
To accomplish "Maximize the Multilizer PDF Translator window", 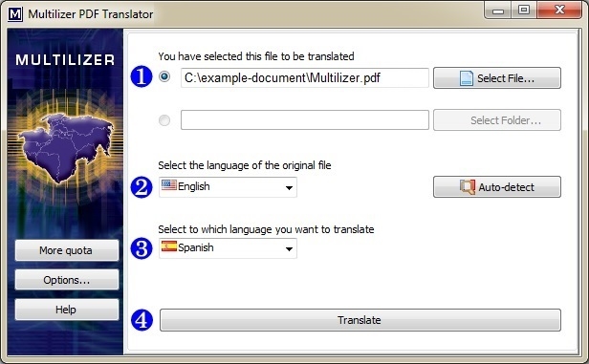I will pos(524,11).
